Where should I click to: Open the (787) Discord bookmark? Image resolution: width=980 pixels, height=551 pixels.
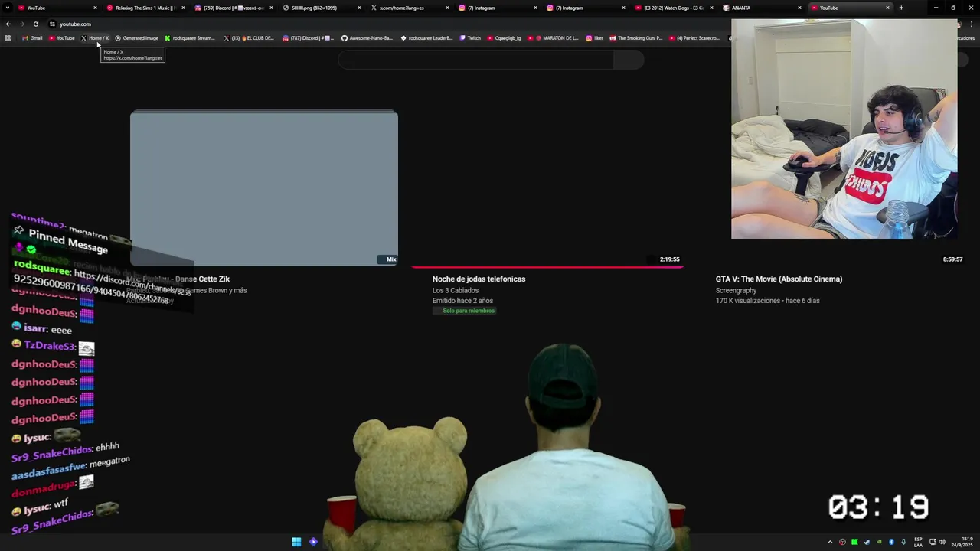tap(308, 38)
